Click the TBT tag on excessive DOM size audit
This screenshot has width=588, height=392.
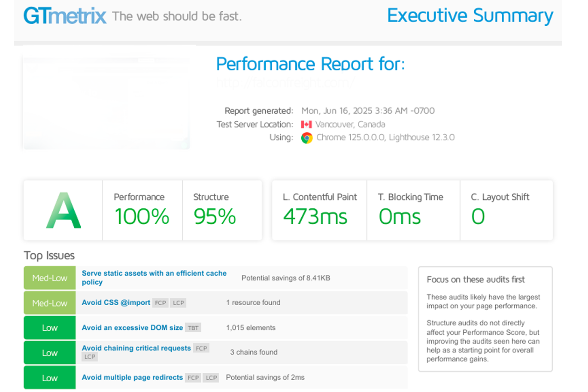(193, 327)
